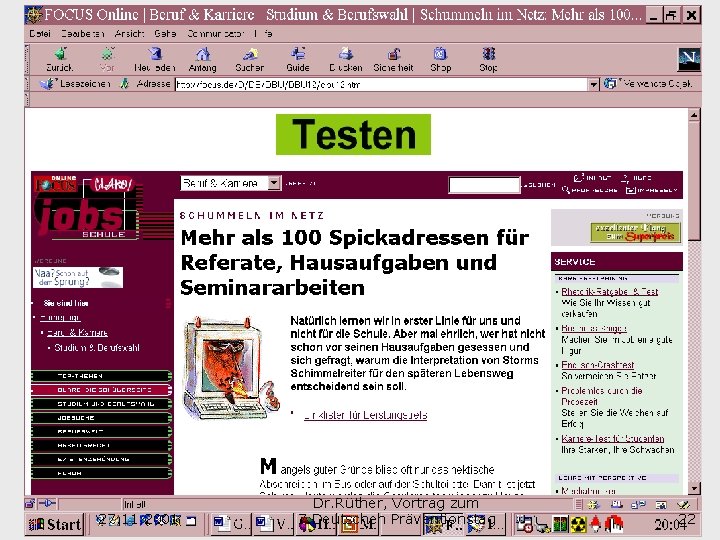Screen dimensions: 720x540
Task: Click the vertical scrollbar thumb
Action: click(694, 180)
